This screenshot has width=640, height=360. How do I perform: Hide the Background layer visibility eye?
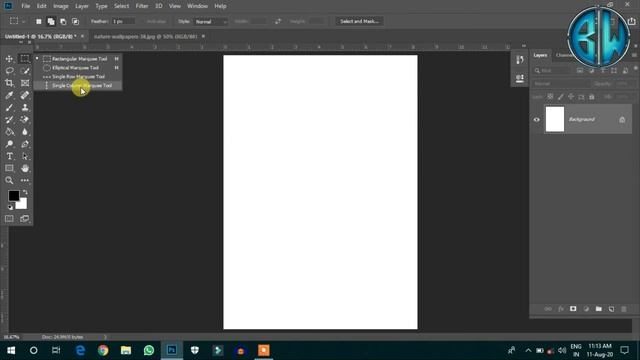point(537,120)
